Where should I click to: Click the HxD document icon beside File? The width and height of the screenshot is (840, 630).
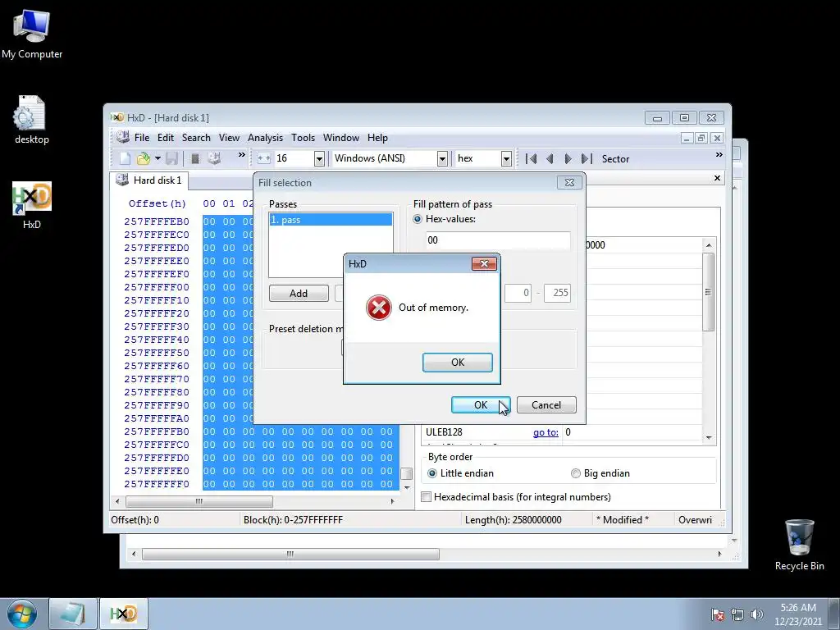(123, 137)
